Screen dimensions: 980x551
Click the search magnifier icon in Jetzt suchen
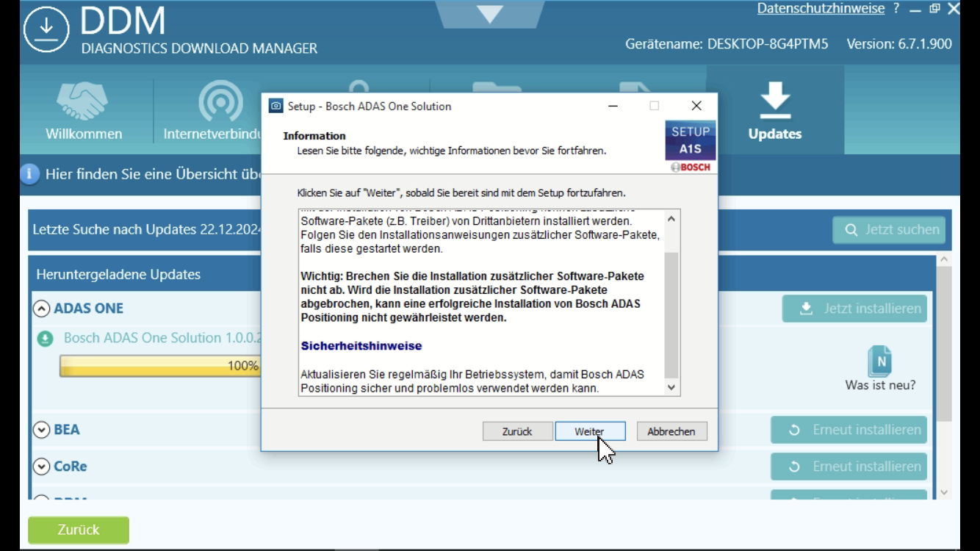851,230
